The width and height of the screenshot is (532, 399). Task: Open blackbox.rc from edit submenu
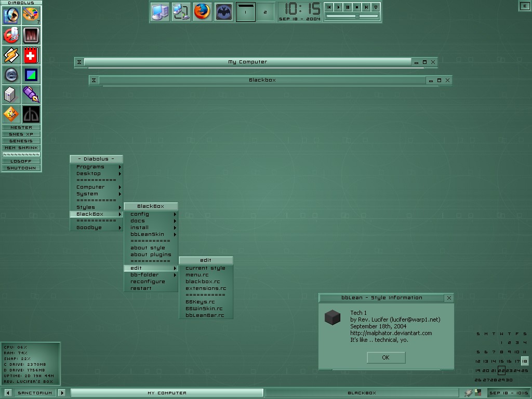(x=206, y=282)
